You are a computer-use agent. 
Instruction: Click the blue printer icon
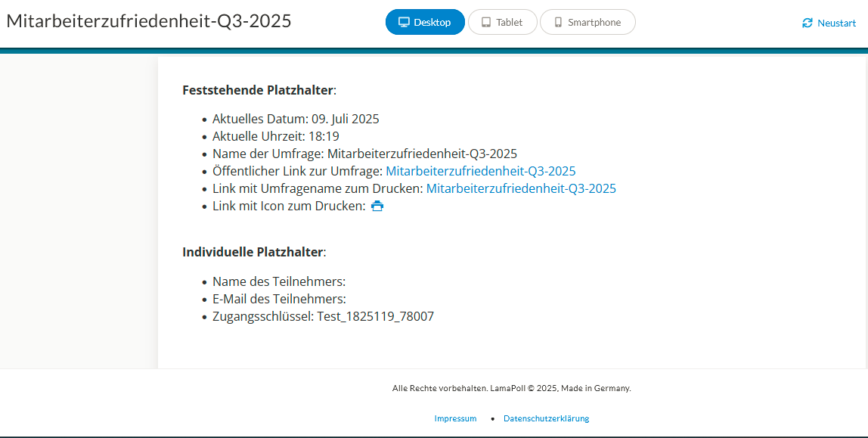point(377,206)
